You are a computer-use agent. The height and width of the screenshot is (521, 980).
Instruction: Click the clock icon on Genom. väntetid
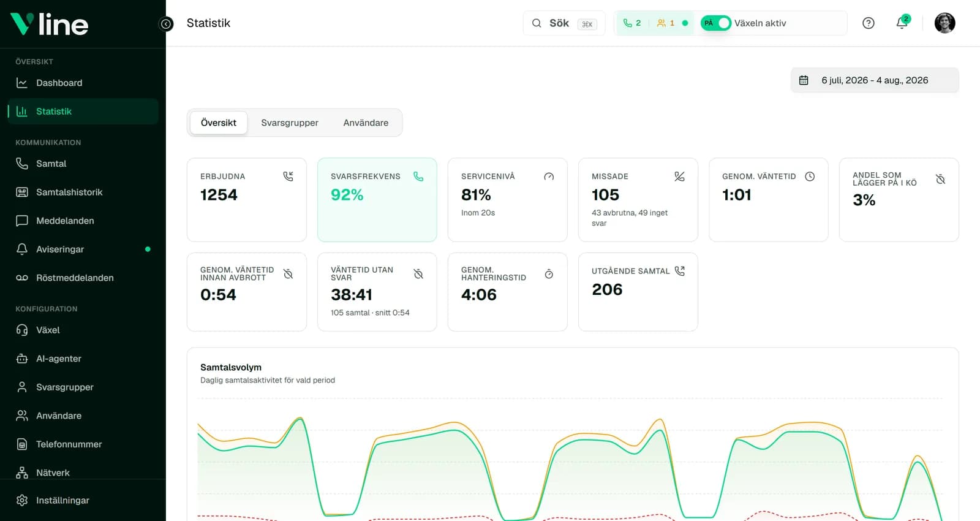(810, 177)
